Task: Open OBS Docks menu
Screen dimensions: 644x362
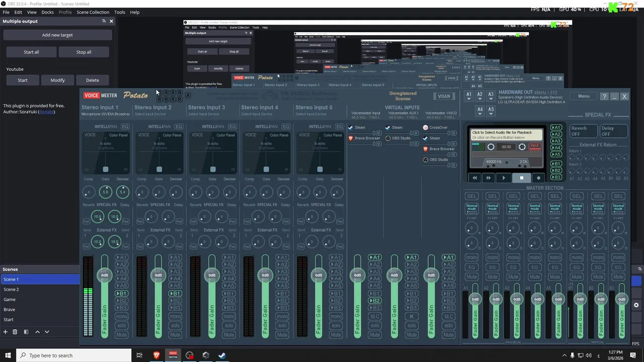Action: pos(47,12)
